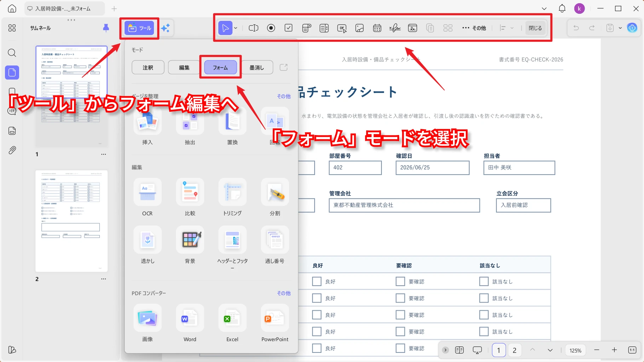Add a radio button form field
This screenshot has width=644, height=362.
271,28
